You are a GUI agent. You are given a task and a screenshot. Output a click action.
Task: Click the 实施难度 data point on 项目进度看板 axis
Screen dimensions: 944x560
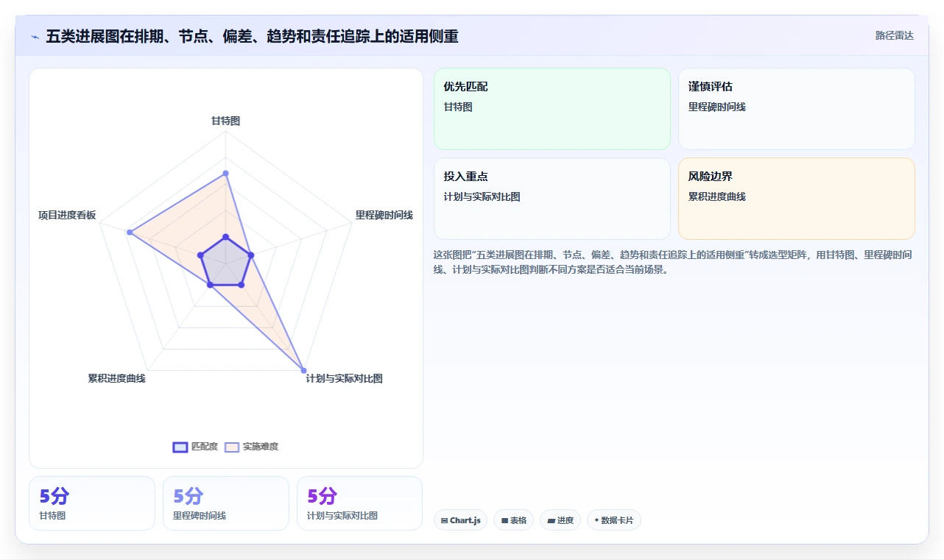130,233
